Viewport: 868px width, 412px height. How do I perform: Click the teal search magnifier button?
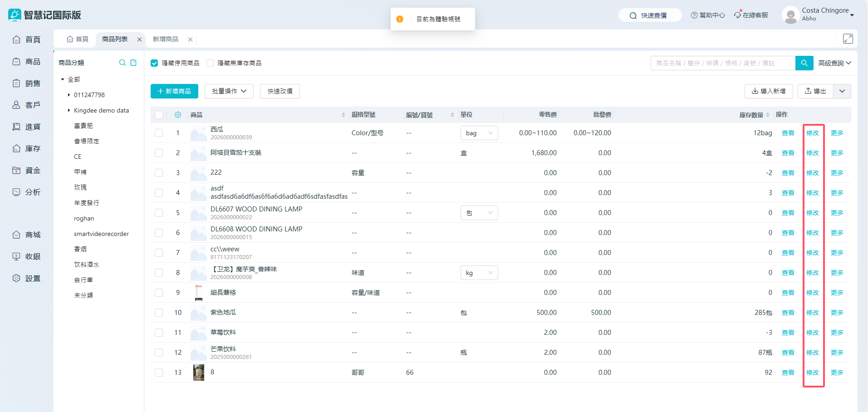[x=804, y=63]
